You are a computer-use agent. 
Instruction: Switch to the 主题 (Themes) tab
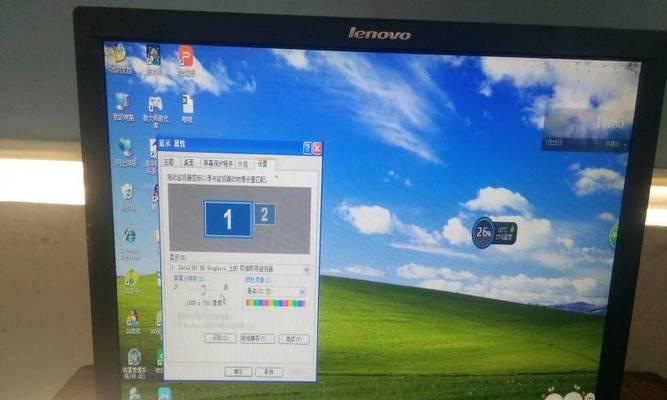click(169, 162)
